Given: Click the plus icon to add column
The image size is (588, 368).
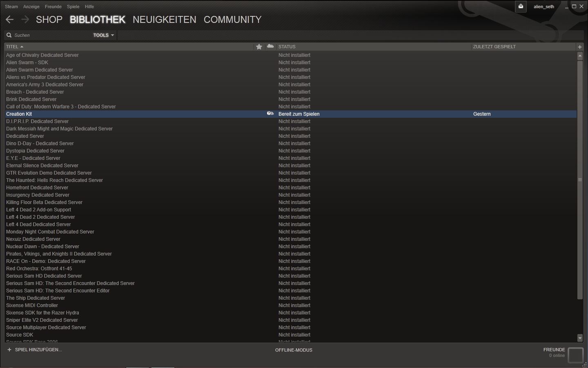Looking at the screenshot, I should [x=579, y=47].
